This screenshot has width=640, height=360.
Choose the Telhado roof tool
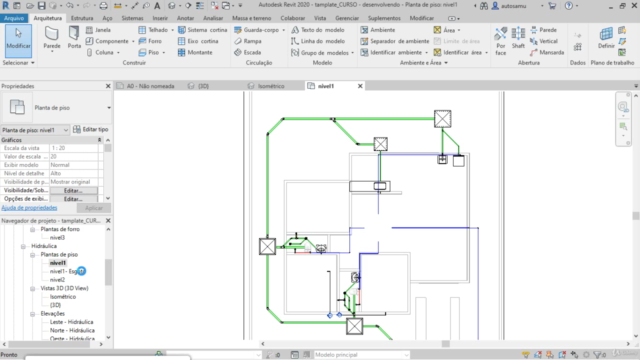click(153, 30)
